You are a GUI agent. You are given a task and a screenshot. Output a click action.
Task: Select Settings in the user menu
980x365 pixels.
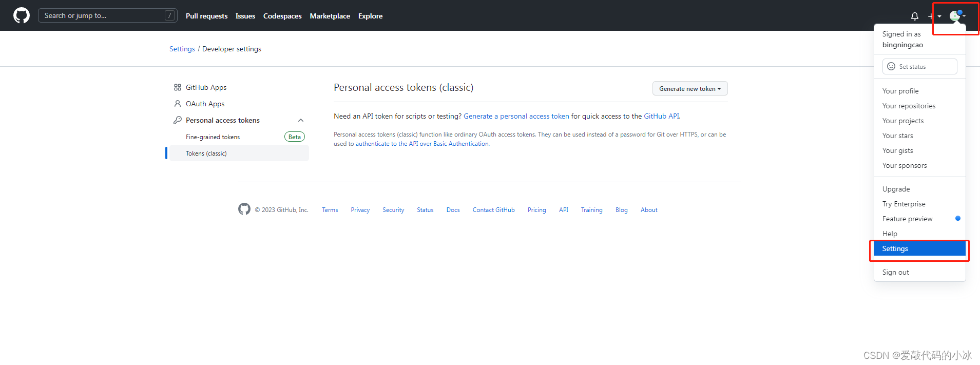tap(895, 249)
